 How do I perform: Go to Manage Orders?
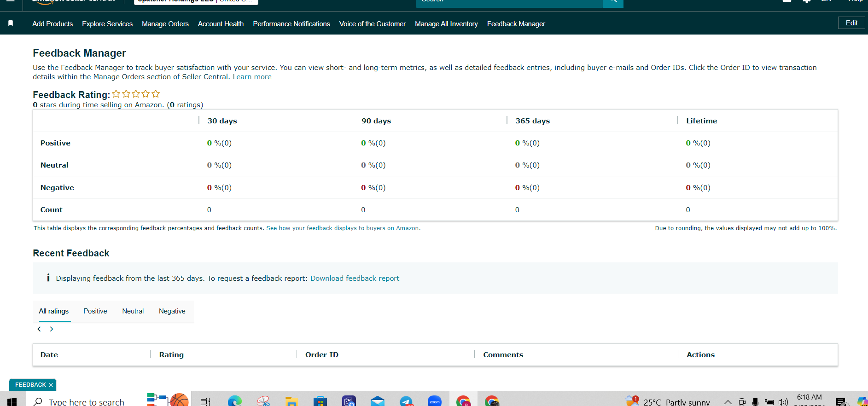click(165, 24)
